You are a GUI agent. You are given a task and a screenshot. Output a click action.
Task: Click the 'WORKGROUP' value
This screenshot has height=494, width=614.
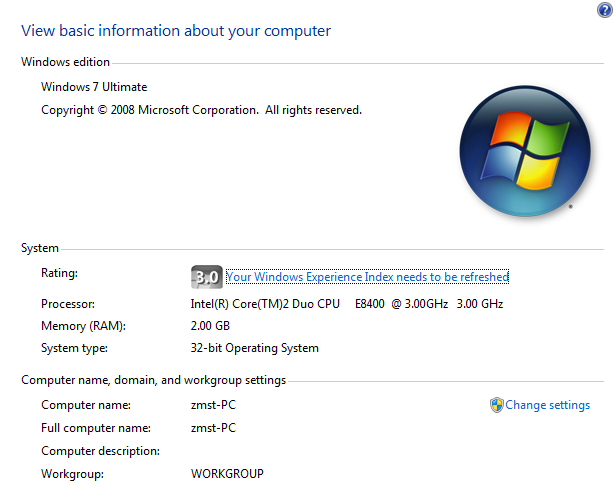(x=227, y=474)
